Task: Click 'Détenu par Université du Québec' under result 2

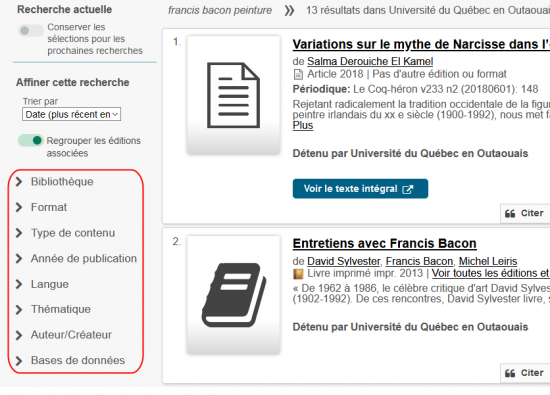Action: click(410, 327)
